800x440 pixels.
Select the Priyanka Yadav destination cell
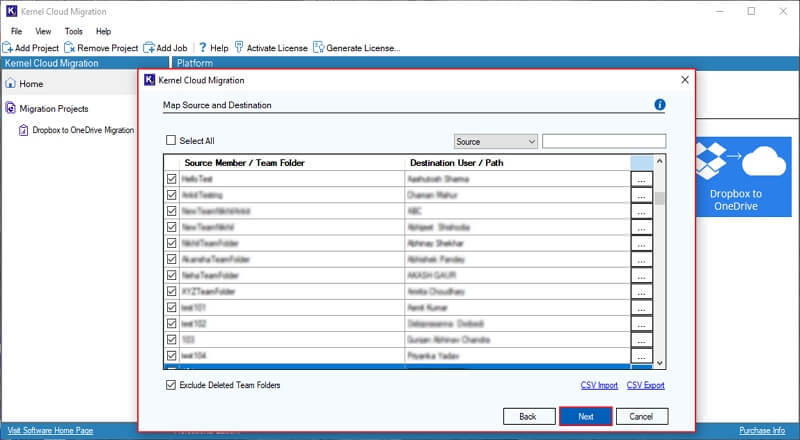pos(517,356)
